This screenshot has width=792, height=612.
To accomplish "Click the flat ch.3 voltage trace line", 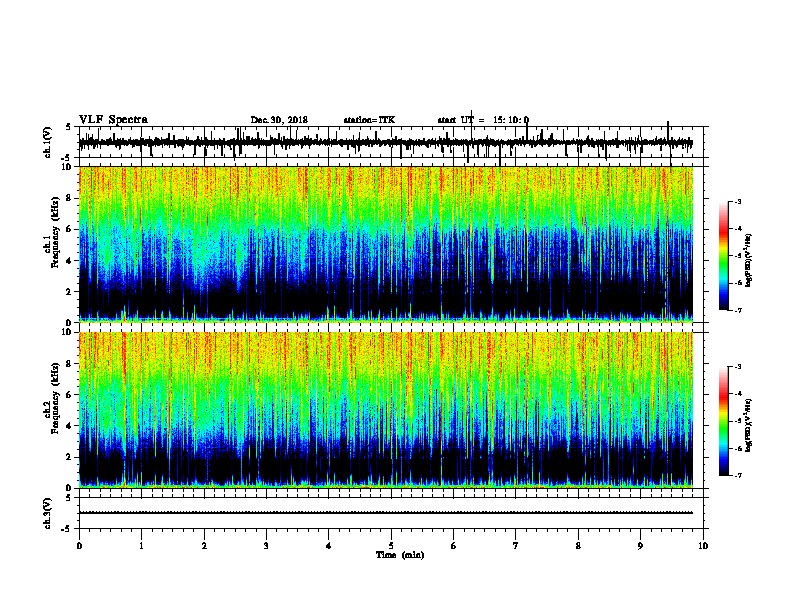I will [x=386, y=513].
